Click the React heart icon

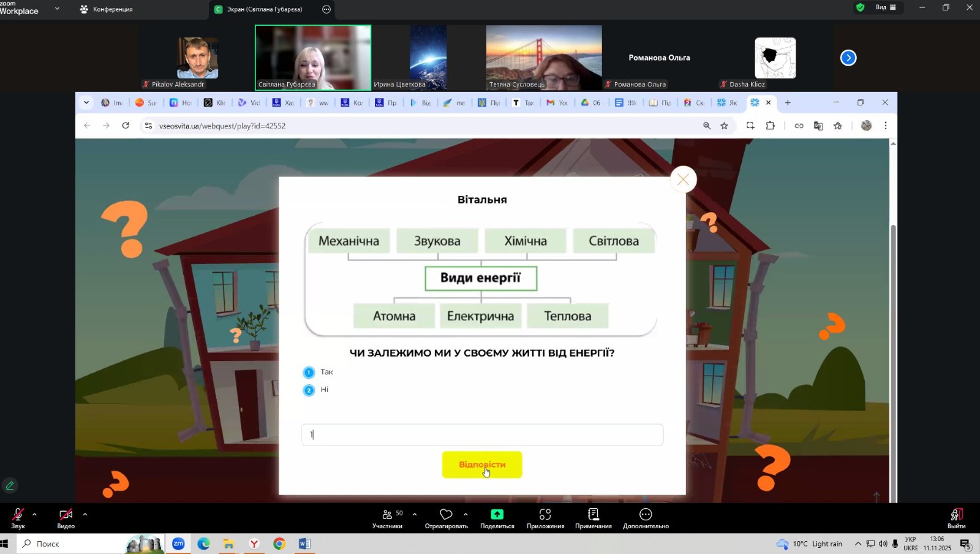446,515
